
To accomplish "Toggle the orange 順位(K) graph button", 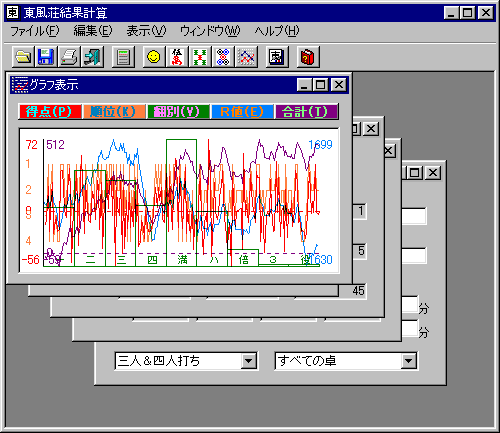I will 114,112.
